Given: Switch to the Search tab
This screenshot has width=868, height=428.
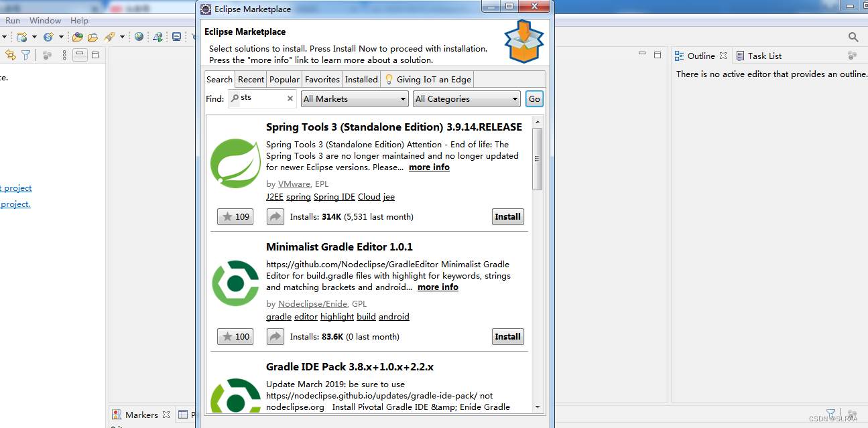Looking at the screenshot, I should tap(219, 79).
